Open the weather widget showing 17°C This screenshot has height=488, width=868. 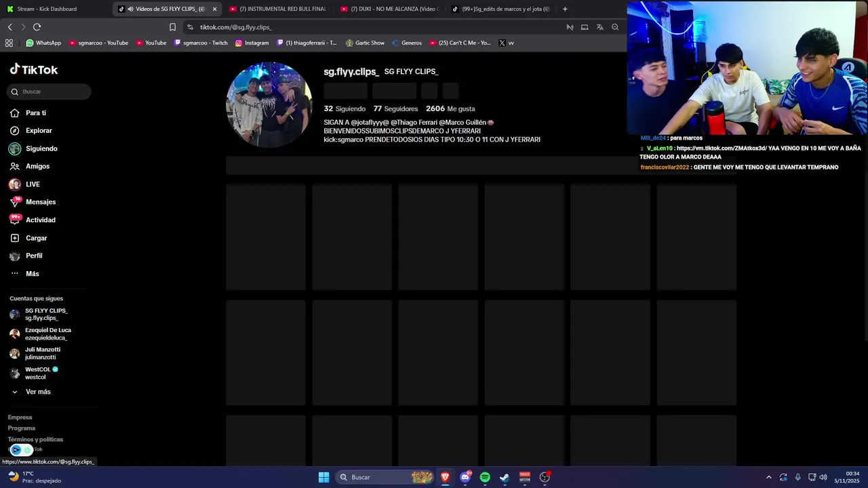pyautogui.click(x=34, y=477)
